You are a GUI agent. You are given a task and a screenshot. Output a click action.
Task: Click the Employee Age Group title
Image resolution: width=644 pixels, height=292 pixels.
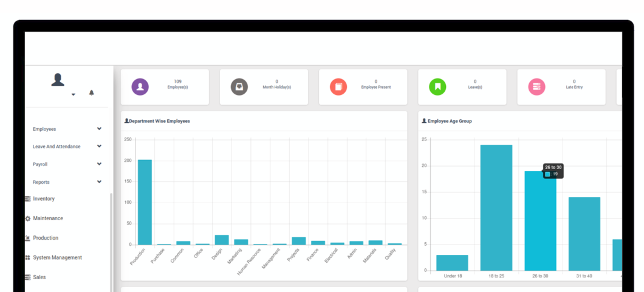point(450,121)
